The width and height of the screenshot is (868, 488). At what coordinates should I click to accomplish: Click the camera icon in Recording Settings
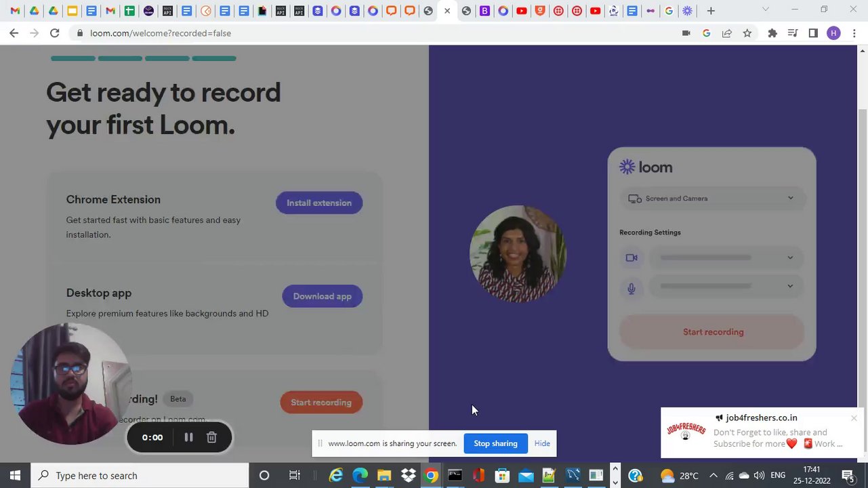click(x=632, y=258)
